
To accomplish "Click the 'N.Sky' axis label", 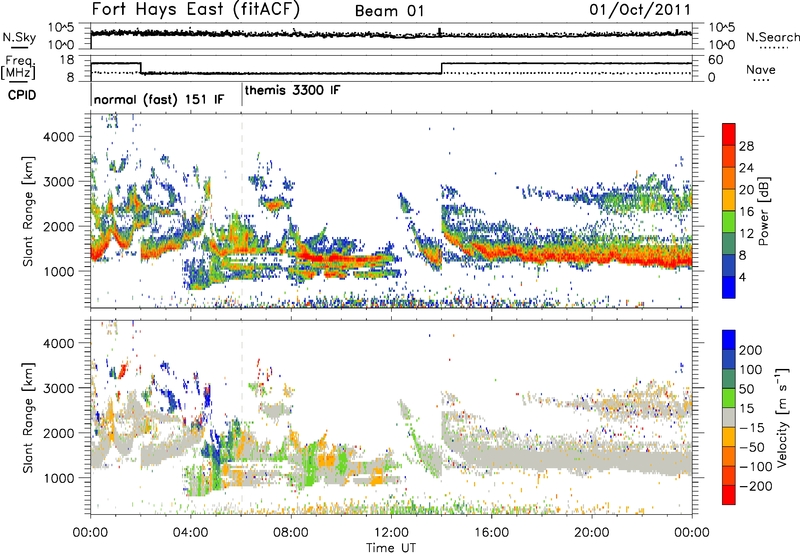I will [19, 37].
